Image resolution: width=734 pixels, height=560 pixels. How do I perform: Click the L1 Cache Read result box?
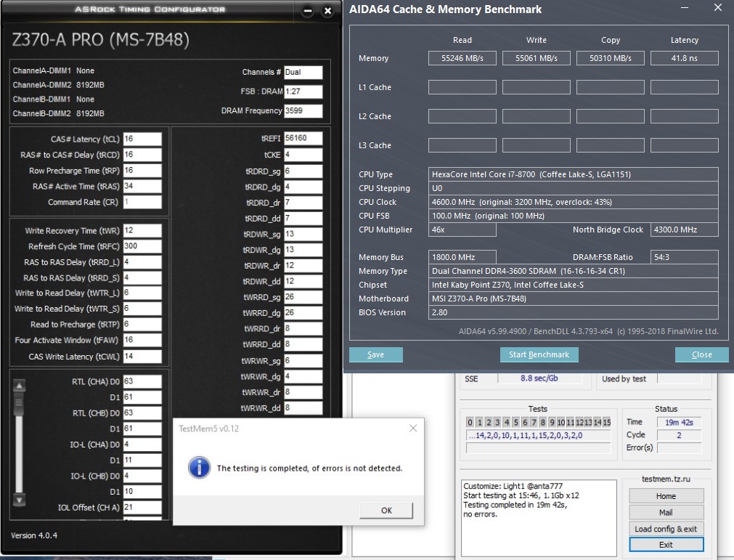tap(462, 87)
